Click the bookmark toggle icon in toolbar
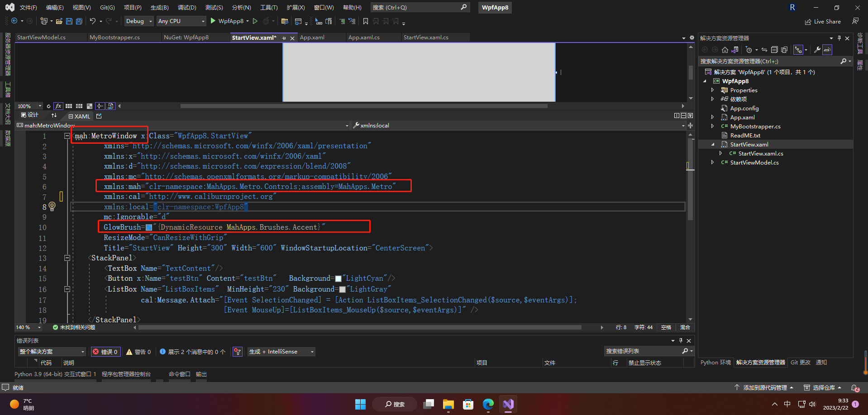The width and height of the screenshot is (868, 415). [366, 21]
